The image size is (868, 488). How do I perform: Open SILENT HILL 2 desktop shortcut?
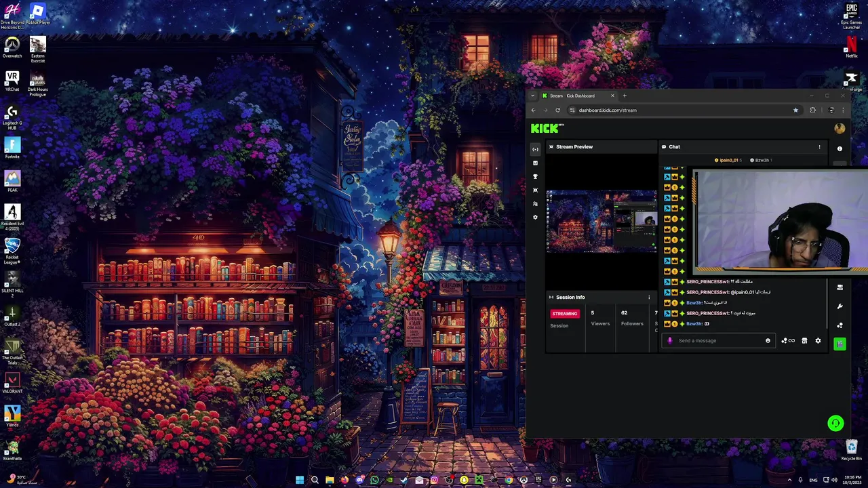point(12,285)
